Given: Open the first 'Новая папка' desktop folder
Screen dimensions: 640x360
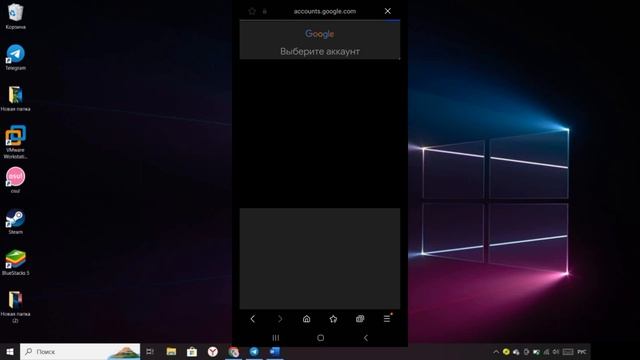Looking at the screenshot, I should pos(16,98).
